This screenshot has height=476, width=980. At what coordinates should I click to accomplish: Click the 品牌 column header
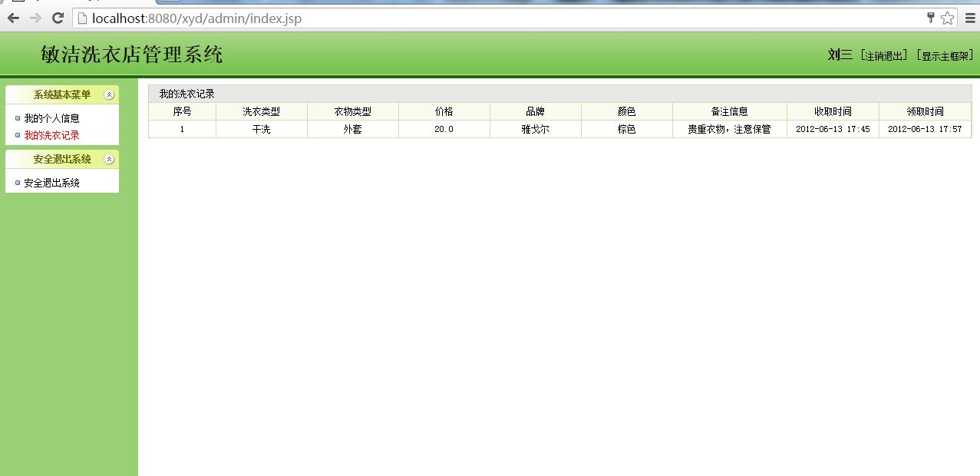click(x=536, y=112)
